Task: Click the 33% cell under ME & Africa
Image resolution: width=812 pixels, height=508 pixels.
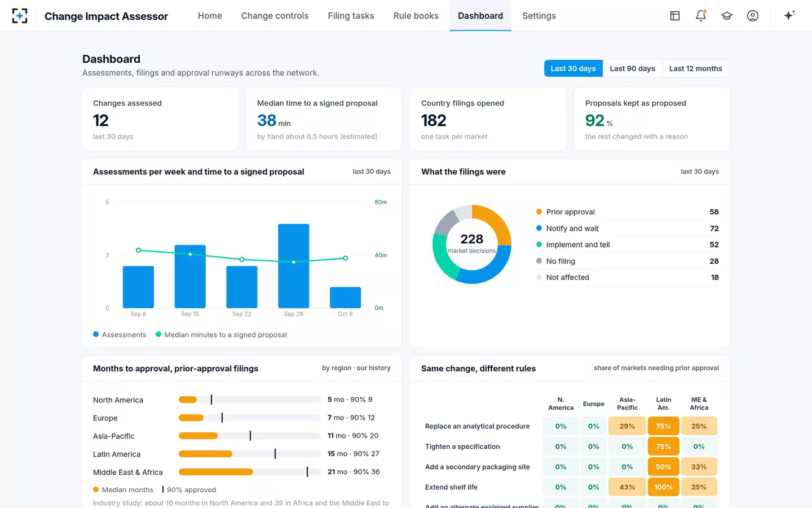Action: tap(699, 467)
